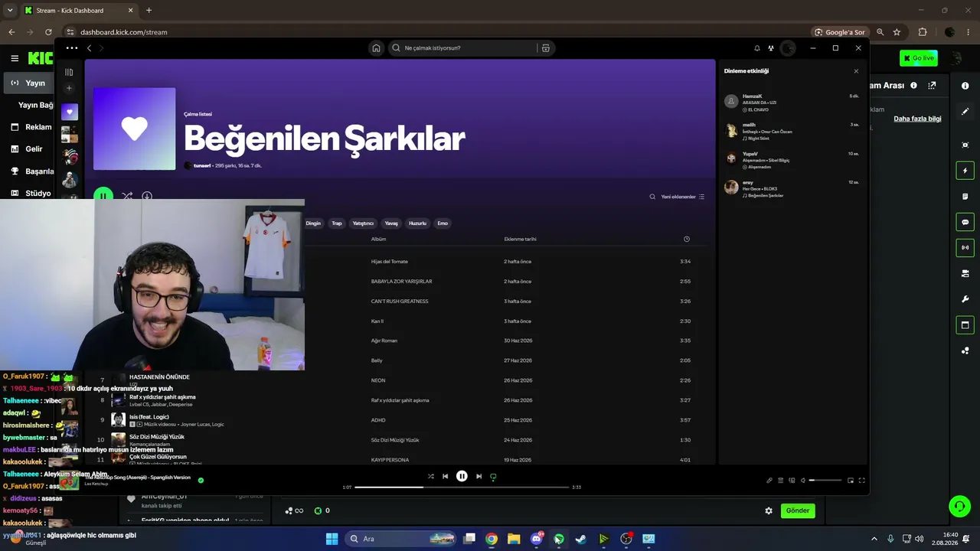Select the Dingin filter chip
This screenshot has height=551, width=980.
(x=313, y=223)
